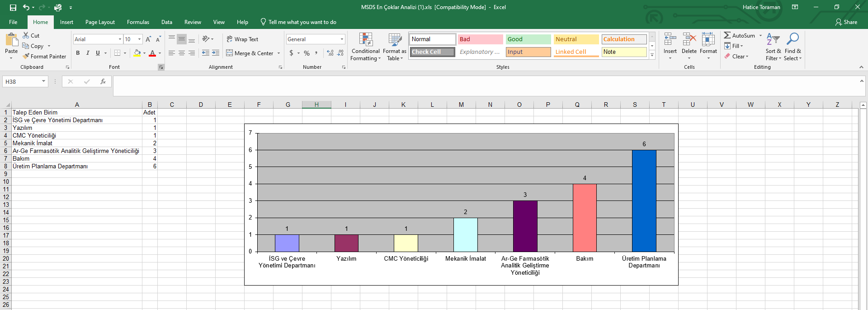Click the Share button
Screen dimensions: 868x310
pyautogui.click(x=846, y=22)
